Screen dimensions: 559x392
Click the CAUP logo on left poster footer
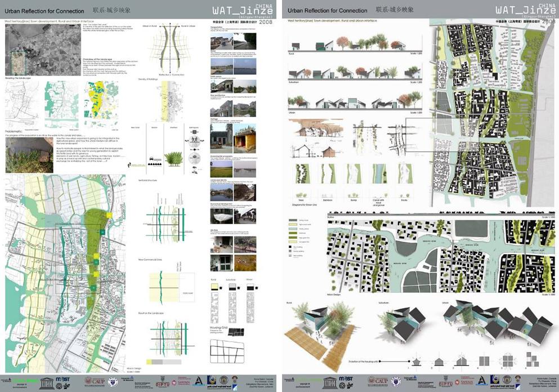coord(95,381)
